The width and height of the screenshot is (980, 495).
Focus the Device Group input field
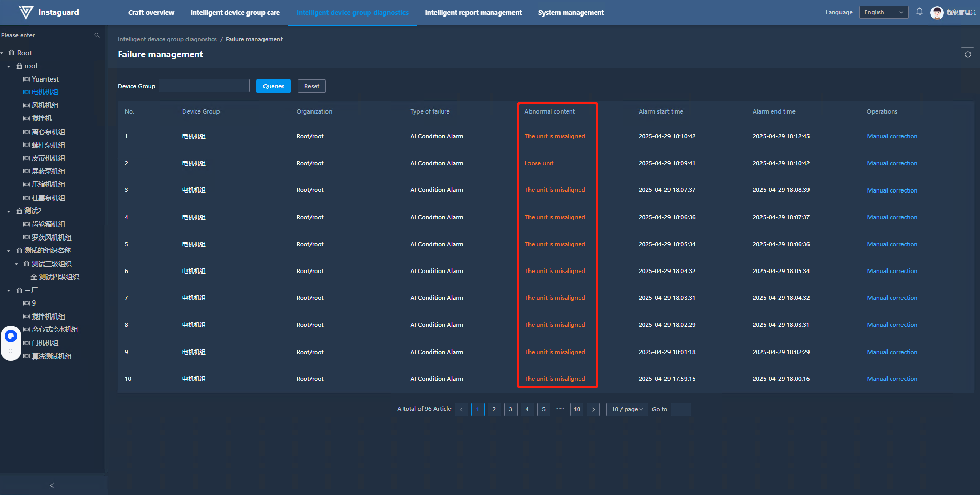204,86
